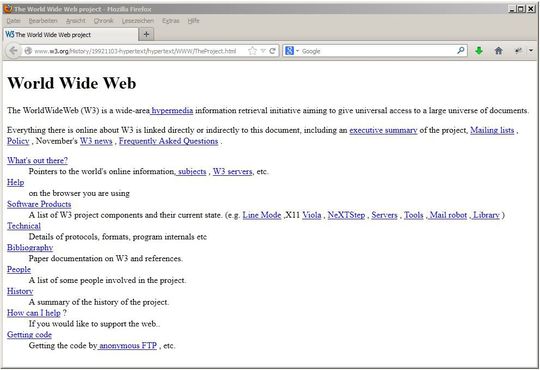The image size is (540, 370).
Task: Click the Help link
Action: pyautogui.click(x=15, y=183)
